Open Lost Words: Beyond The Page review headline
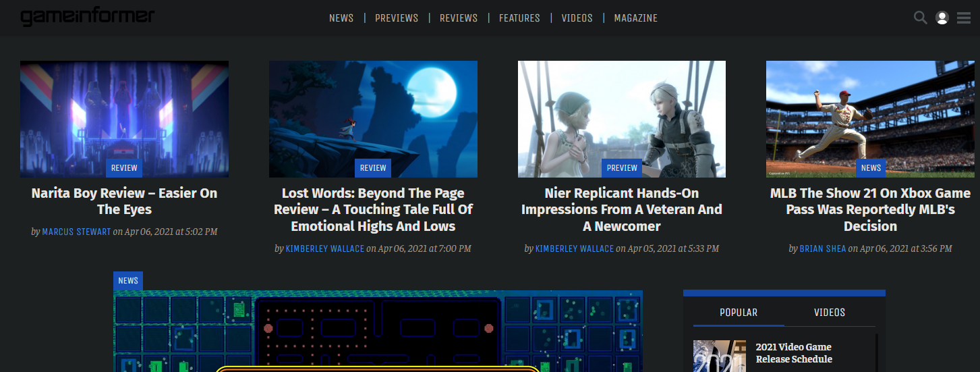 [x=373, y=210]
